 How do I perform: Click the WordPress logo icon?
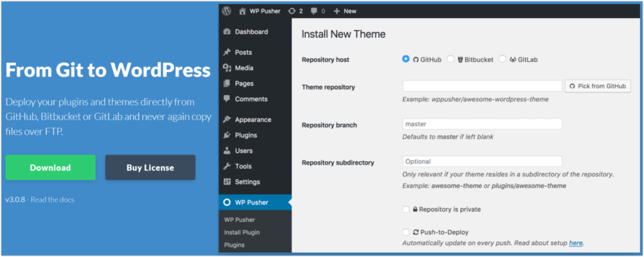pos(226,11)
